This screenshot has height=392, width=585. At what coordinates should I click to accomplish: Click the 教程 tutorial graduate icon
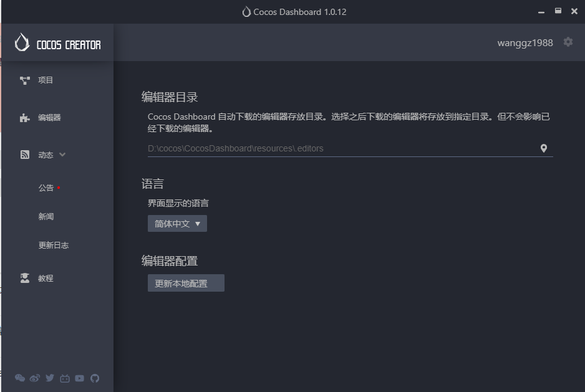24,278
